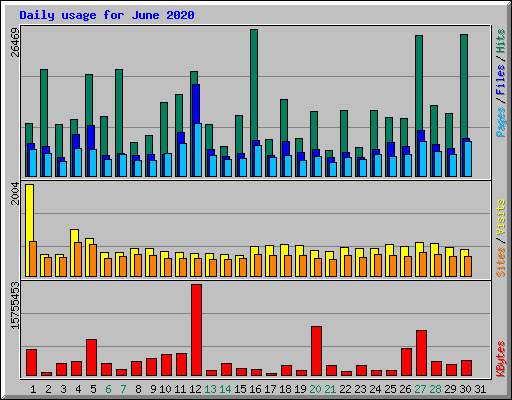Click the blue "Files" legend label
This screenshot has width=512, height=400.
coord(500,79)
